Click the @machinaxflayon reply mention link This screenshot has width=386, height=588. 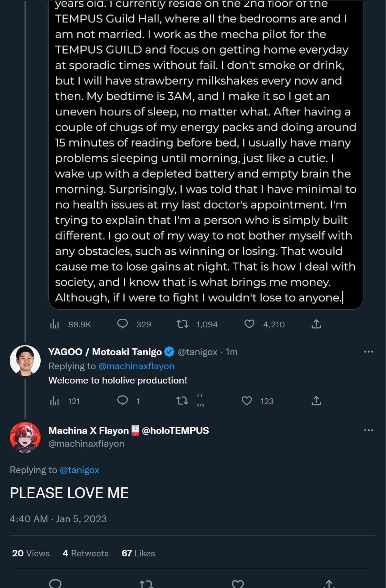(x=136, y=366)
